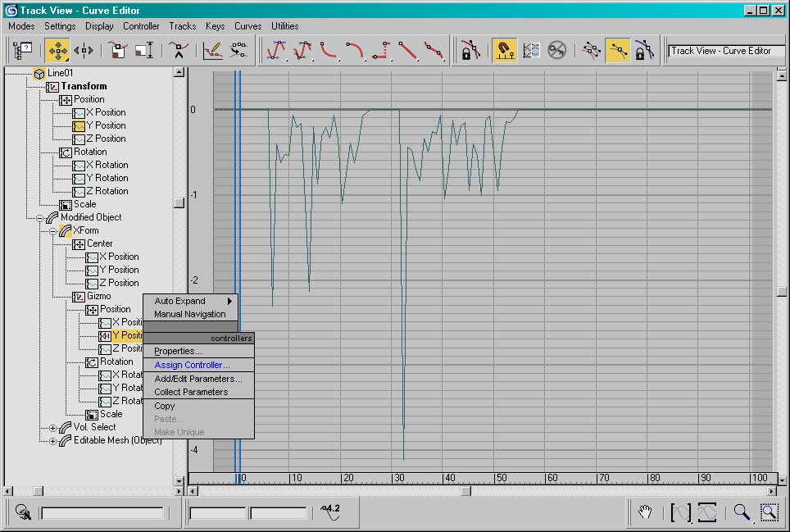This screenshot has height=532, width=790.
Task: Click Zoom Selected Object icon at bottom left
Action: [23, 512]
